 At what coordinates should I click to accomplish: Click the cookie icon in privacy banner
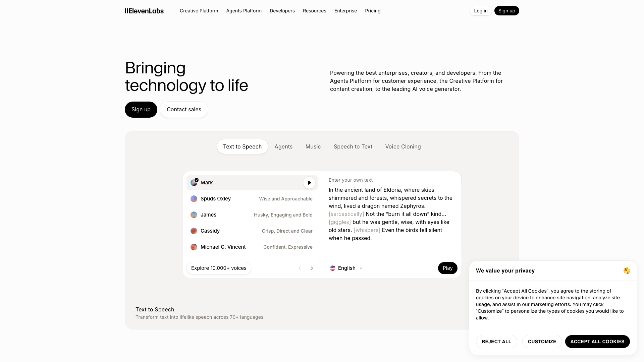627,271
